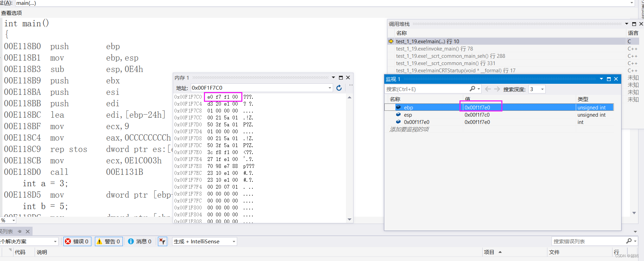Click the Language column header in Call Stack
The width and height of the screenshot is (644, 261).
(x=633, y=33)
